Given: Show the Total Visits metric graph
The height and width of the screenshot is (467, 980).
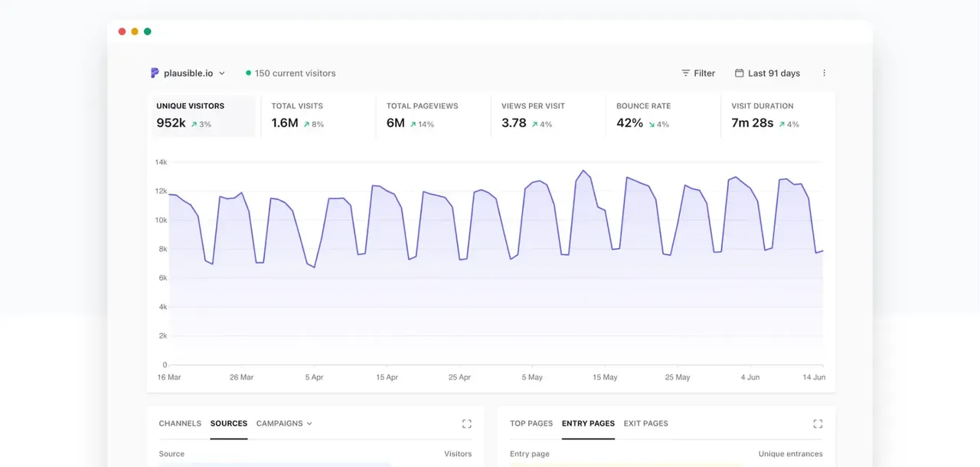Looking at the screenshot, I should pos(318,116).
